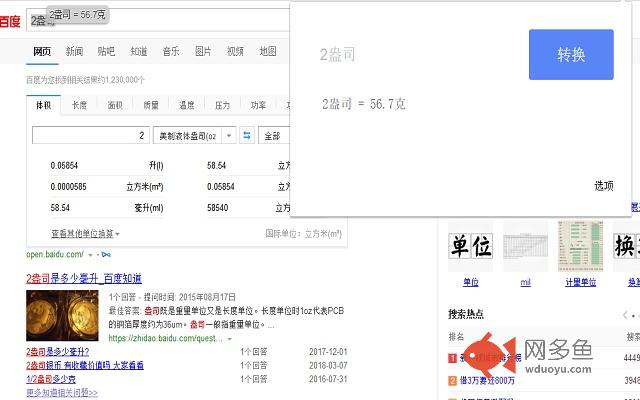Open the 选项 options link in popup
This screenshot has height=400, width=640.
604,186
